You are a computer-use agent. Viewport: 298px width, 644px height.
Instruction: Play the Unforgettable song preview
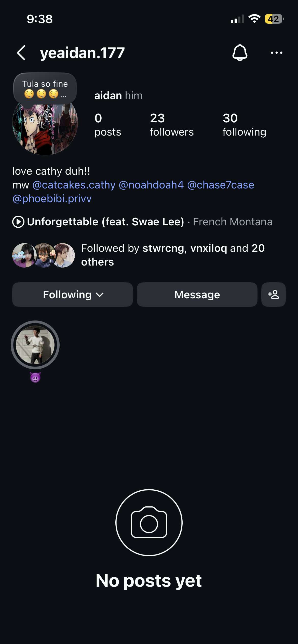point(18,222)
